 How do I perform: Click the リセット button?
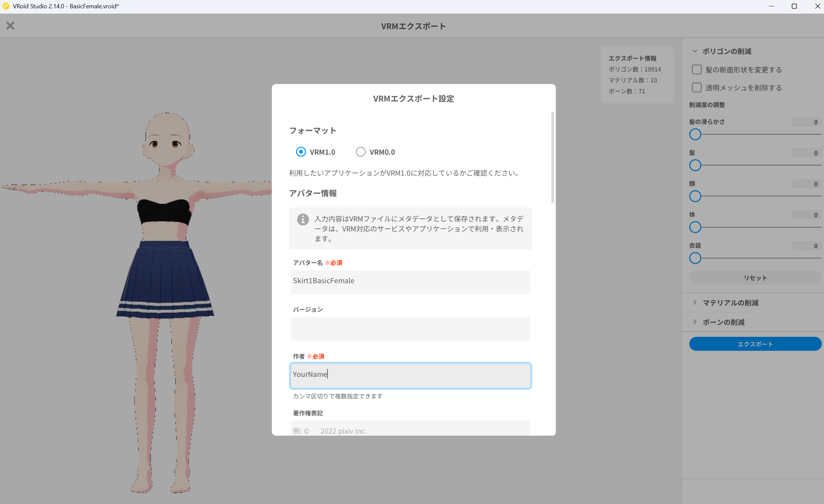755,278
